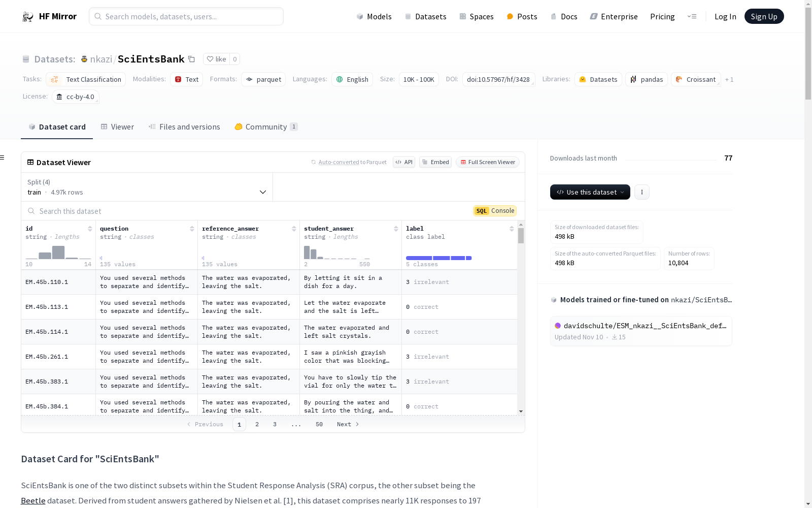The image size is (812, 508).
Task: Switch to the Dataset card tab
Action: pos(57,127)
